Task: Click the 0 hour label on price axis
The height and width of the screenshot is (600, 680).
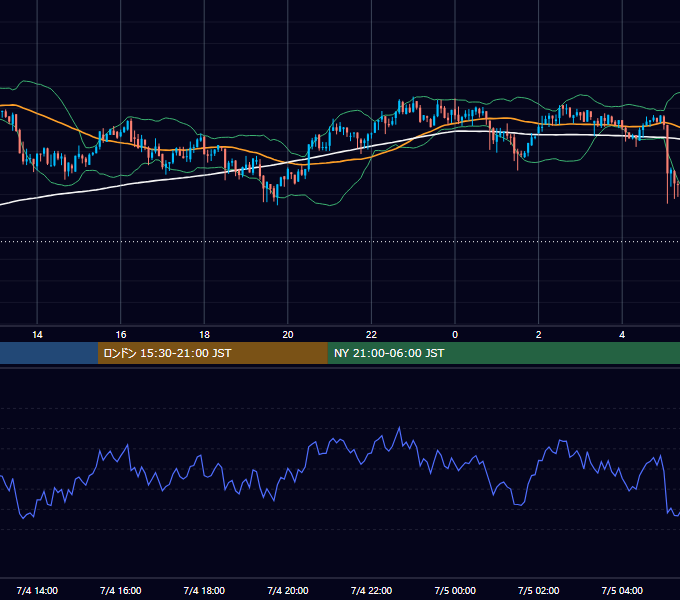Action: tap(455, 335)
